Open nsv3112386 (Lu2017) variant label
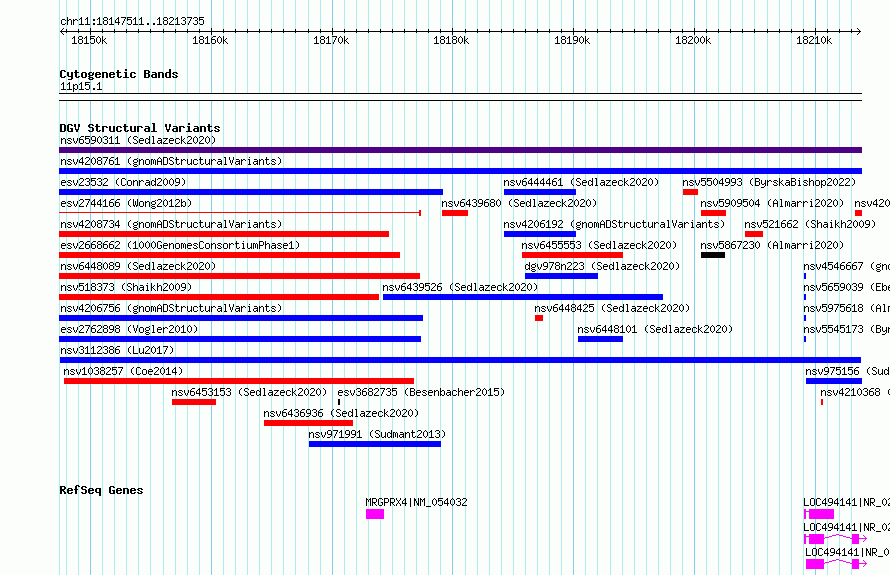890x575 pixels. click(117, 350)
